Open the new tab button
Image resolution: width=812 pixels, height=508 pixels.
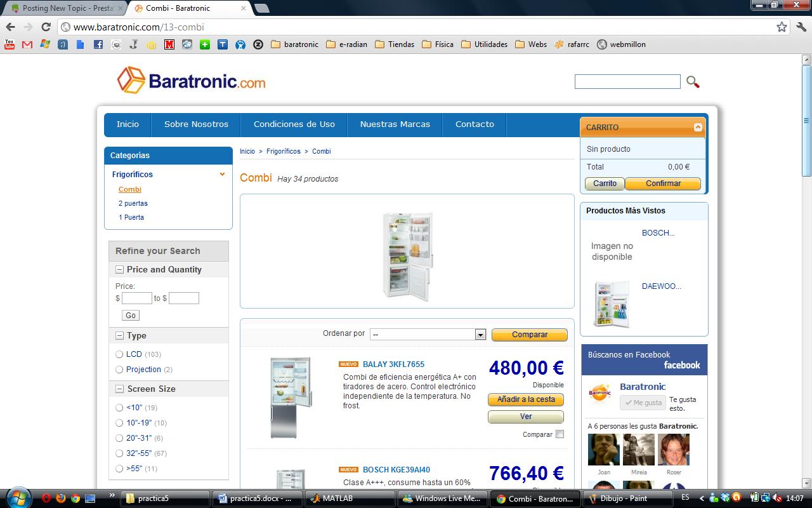[x=261, y=8]
